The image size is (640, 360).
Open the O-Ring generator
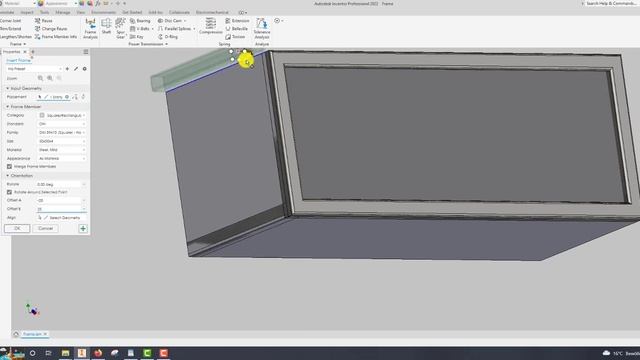click(168, 37)
